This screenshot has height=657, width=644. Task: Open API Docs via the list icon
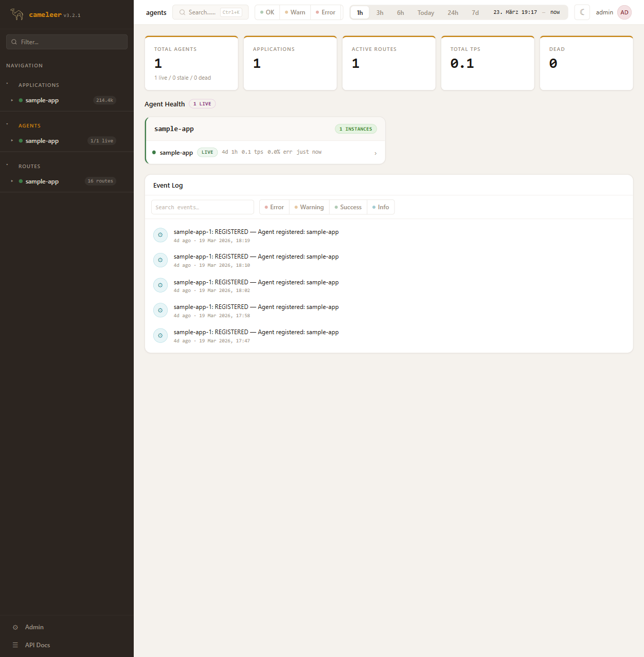pos(15,645)
